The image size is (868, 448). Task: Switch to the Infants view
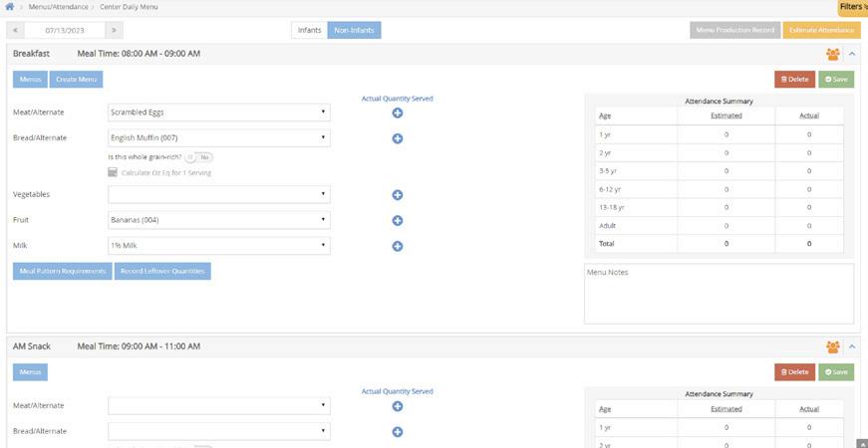click(310, 31)
